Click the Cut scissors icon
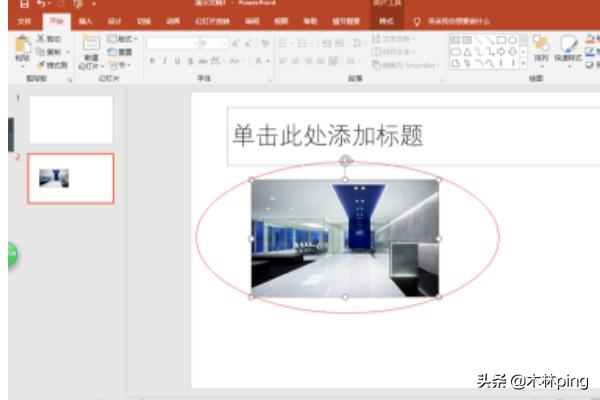 (41, 38)
